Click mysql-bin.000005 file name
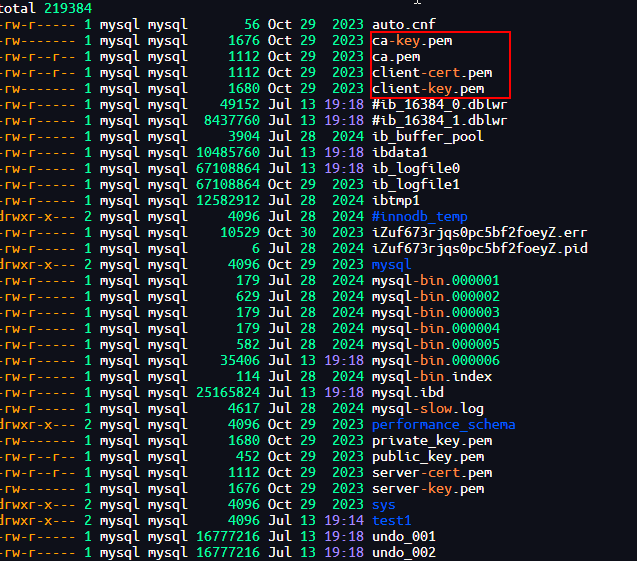This screenshot has height=561, width=637. [x=436, y=345]
